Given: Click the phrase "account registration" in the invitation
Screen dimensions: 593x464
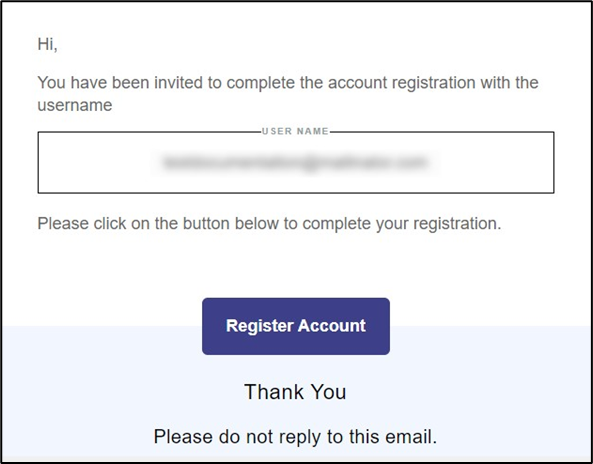Looking at the screenshot, I should click(x=402, y=83).
